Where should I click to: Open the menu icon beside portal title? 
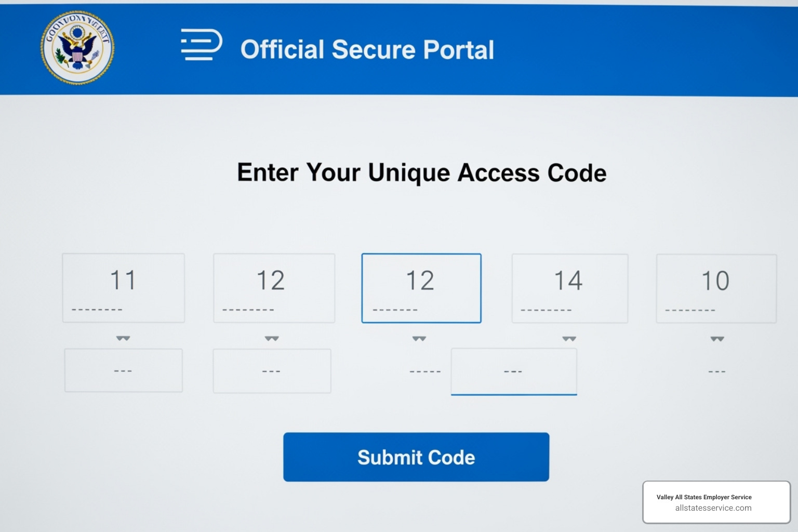pyautogui.click(x=201, y=45)
